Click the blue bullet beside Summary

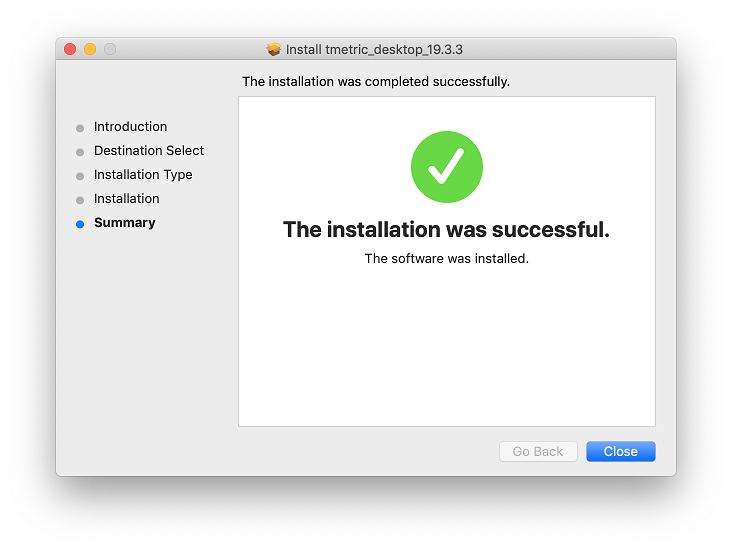(x=80, y=224)
